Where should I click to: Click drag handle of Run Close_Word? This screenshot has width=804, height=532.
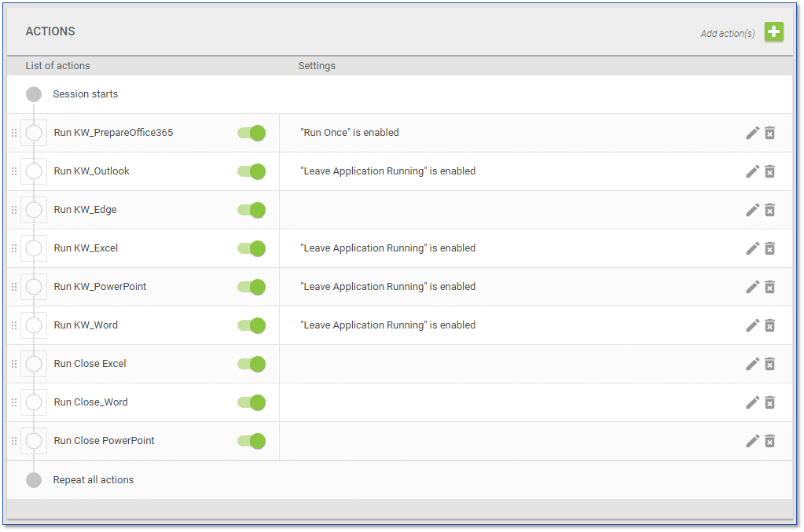(x=14, y=402)
